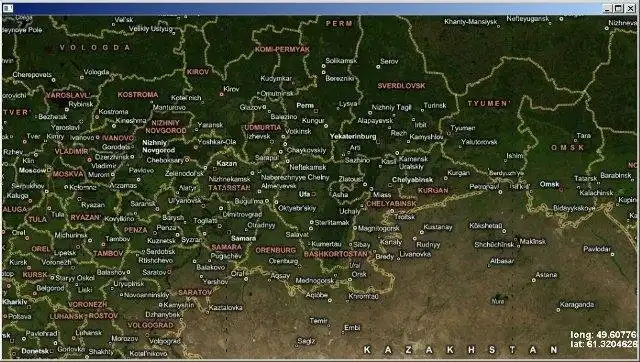The width and height of the screenshot is (640, 362).
Task: Select the Kazan city label
Action: pyautogui.click(x=227, y=163)
